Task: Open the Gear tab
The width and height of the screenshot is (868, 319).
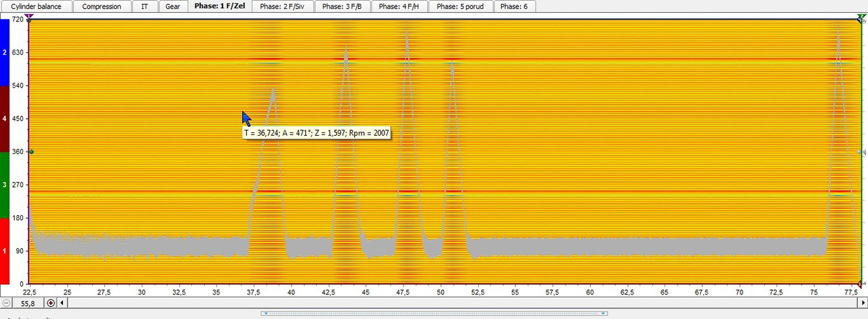Action: (173, 6)
